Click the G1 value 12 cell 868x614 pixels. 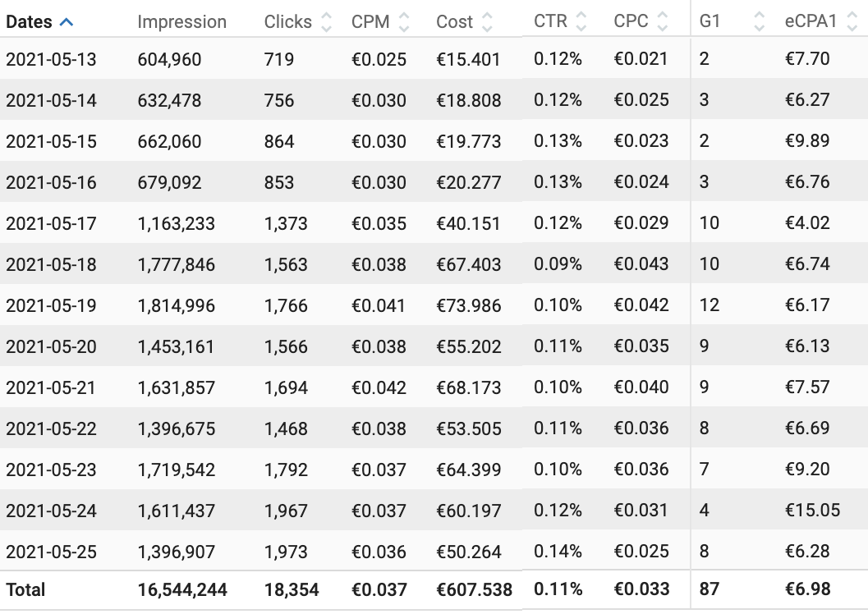pyautogui.click(x=710, y=305)
